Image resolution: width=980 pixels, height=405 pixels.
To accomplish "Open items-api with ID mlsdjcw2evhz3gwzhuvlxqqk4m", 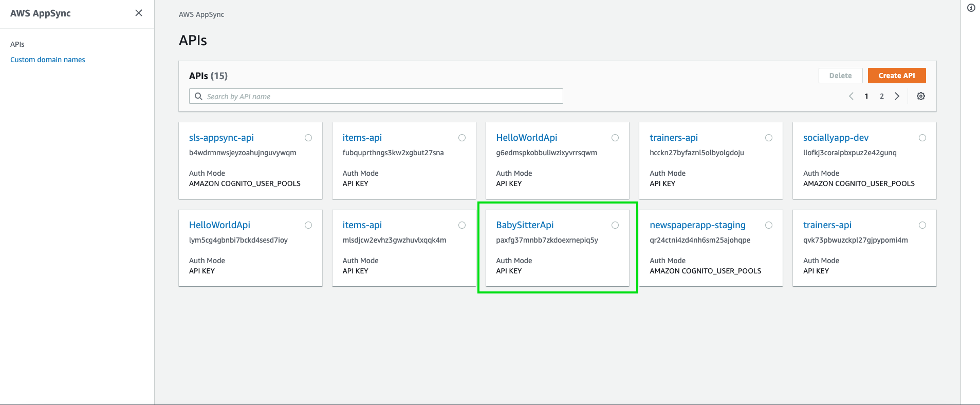I will pyautogui.click(x=362, y=225).
